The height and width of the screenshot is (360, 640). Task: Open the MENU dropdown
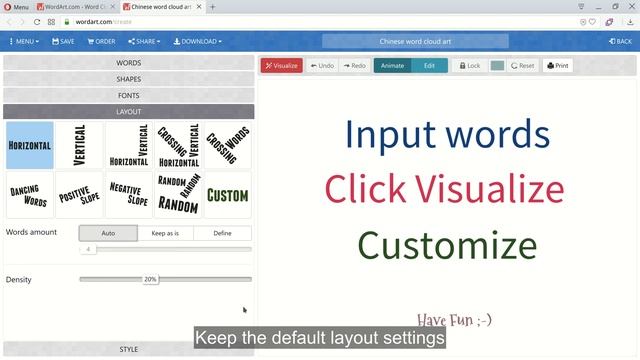(24, 41)
